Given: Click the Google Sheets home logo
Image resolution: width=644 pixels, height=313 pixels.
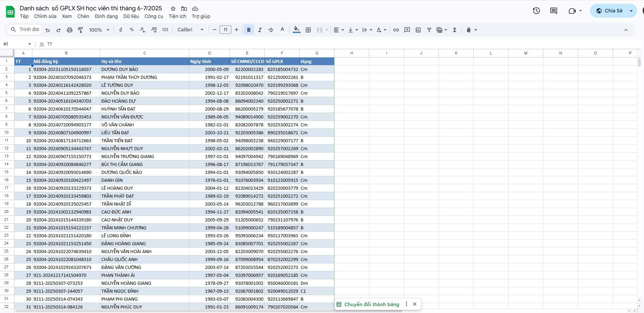Looking at the screenshot, I should 10,12.
